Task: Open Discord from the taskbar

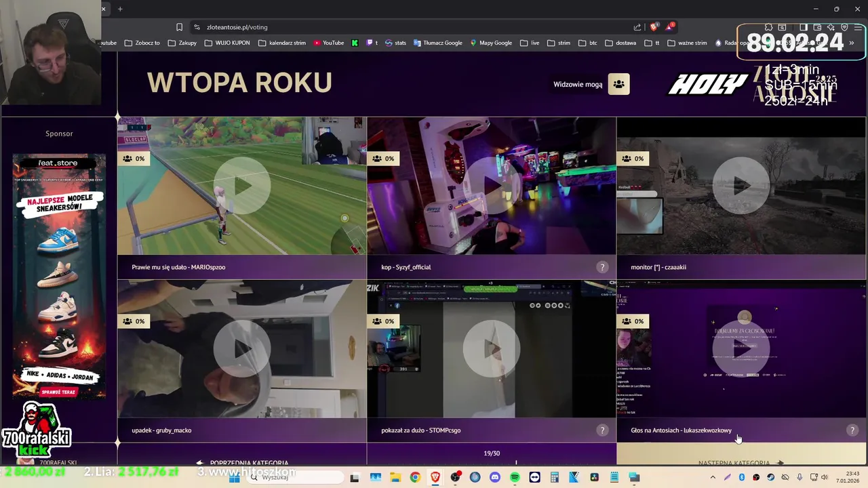Action: click(494, 478)
